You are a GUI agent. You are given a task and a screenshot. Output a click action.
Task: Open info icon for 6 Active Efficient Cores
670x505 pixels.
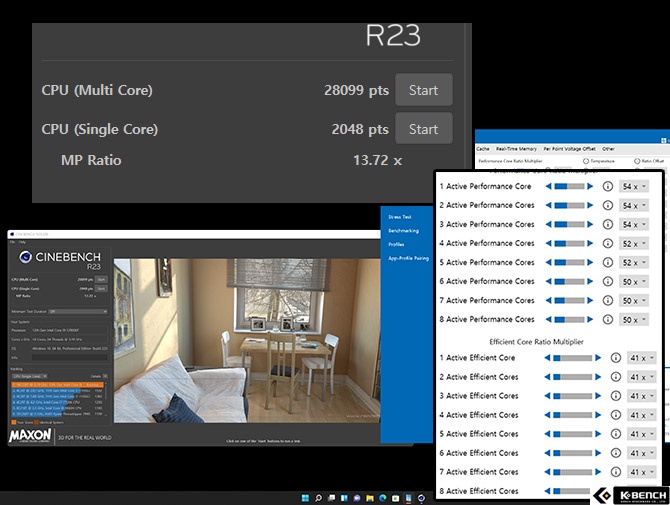point(615,453)
